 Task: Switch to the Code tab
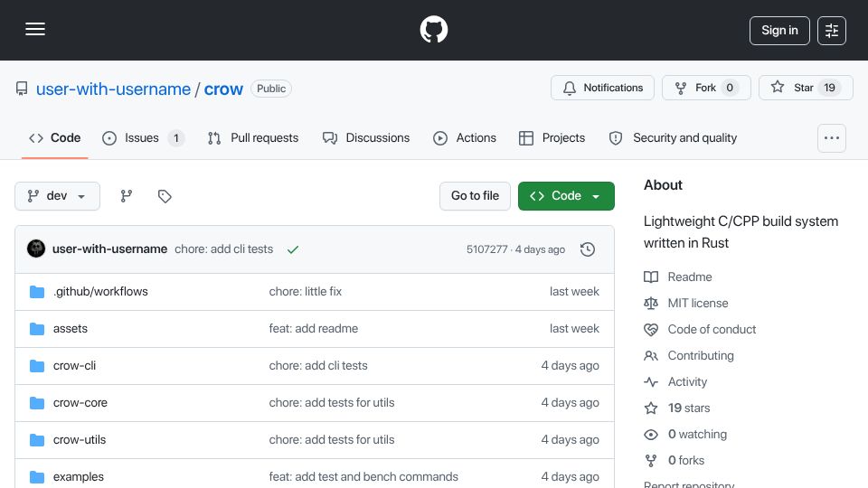(55, 137)
